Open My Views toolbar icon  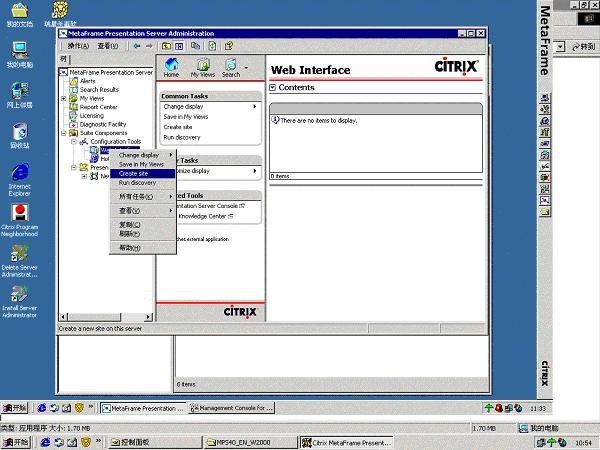(203, 68)
